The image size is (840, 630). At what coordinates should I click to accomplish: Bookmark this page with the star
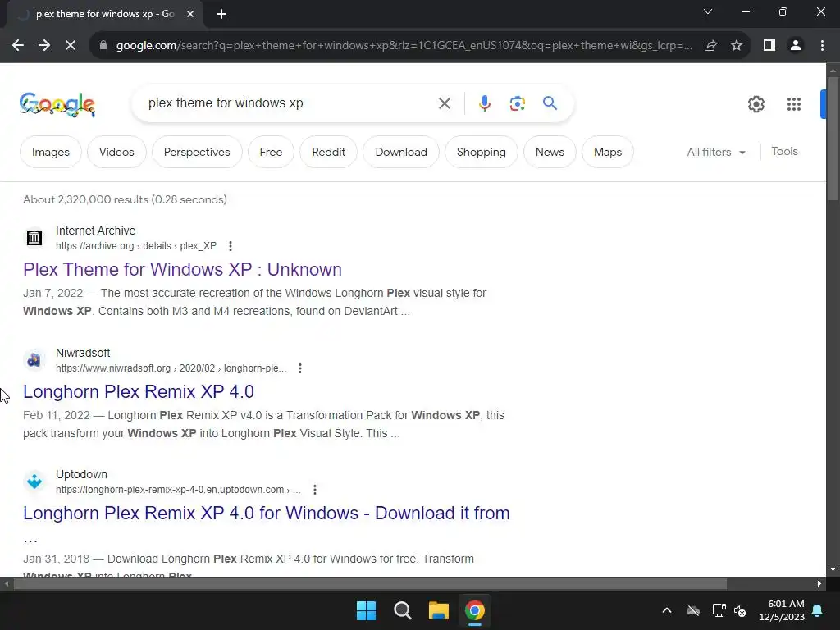pyautogui.click(x=737, y=46)
